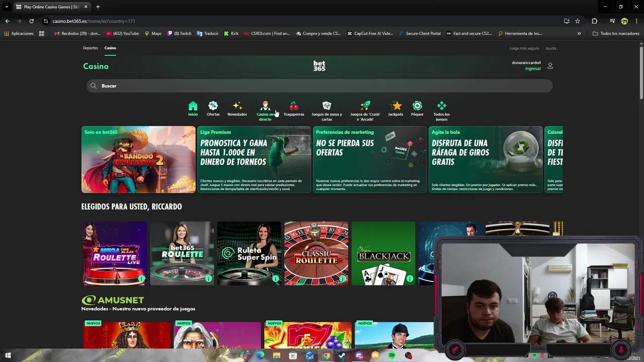Viewport: 644px width, 362px height.
Task: Open the Kick bookmark
Action: tap(231, 34)
